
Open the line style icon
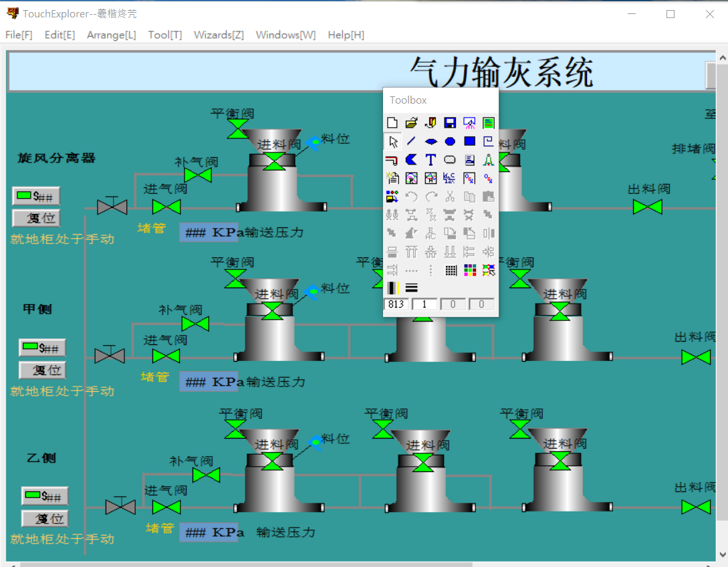(x=412, y=288)
